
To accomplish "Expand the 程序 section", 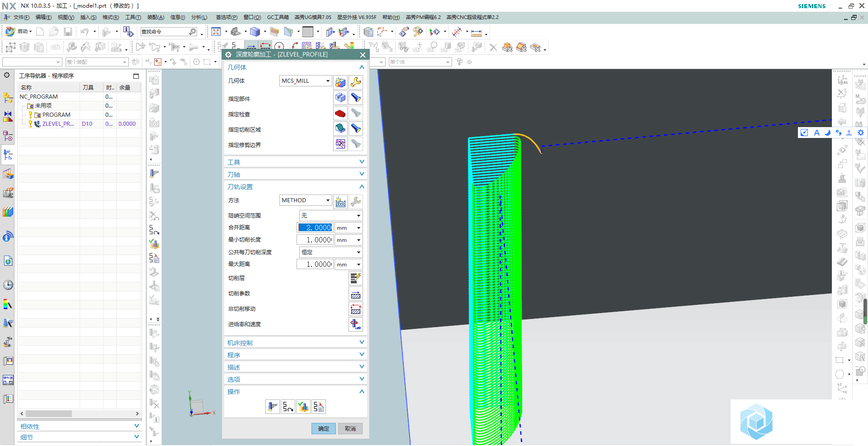I will click(x=362, y=355).
